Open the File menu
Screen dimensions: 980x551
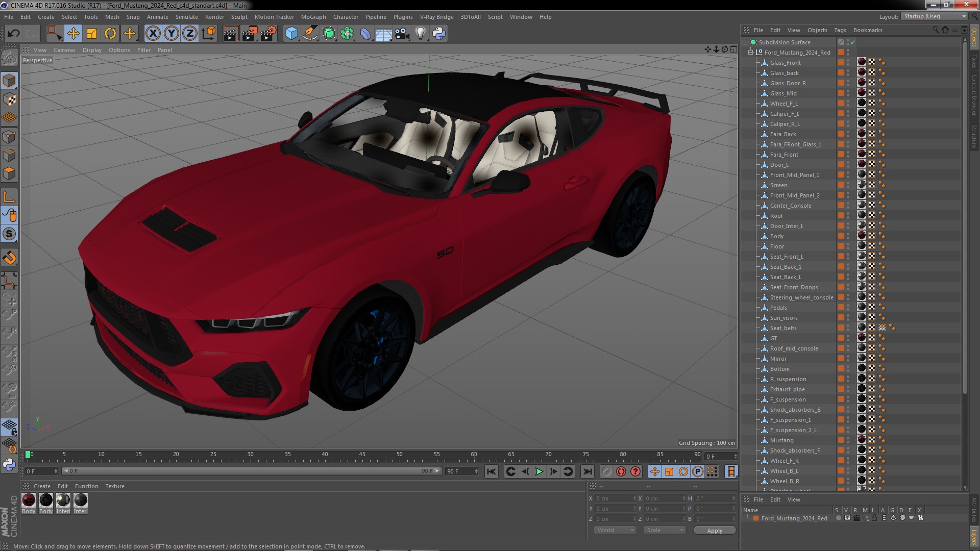[x=9, y=17]
